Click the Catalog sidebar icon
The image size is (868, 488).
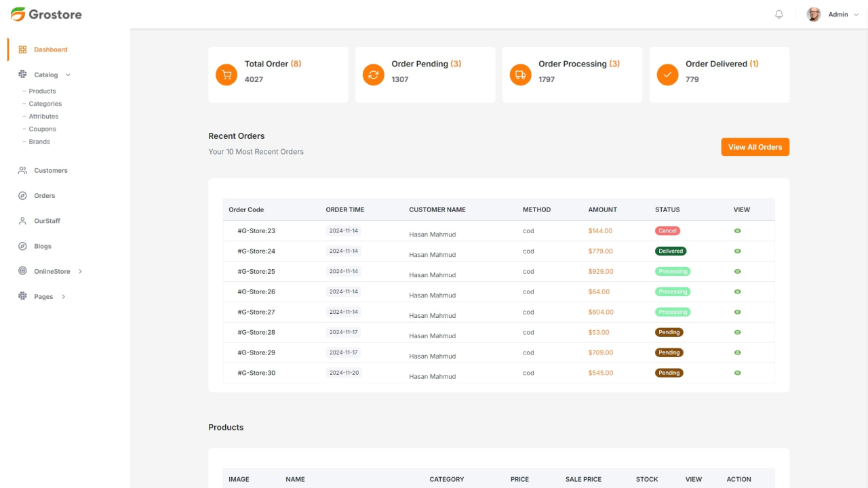click(x=22, y=75)
